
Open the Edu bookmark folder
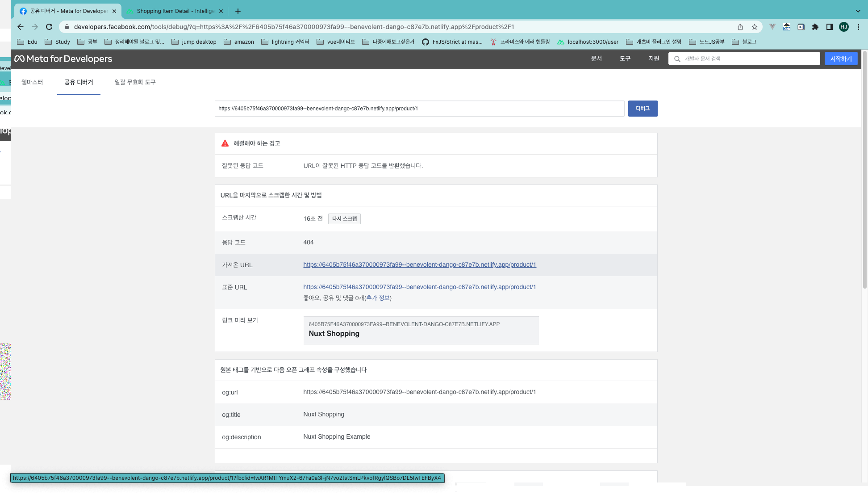tap(27, 42)
